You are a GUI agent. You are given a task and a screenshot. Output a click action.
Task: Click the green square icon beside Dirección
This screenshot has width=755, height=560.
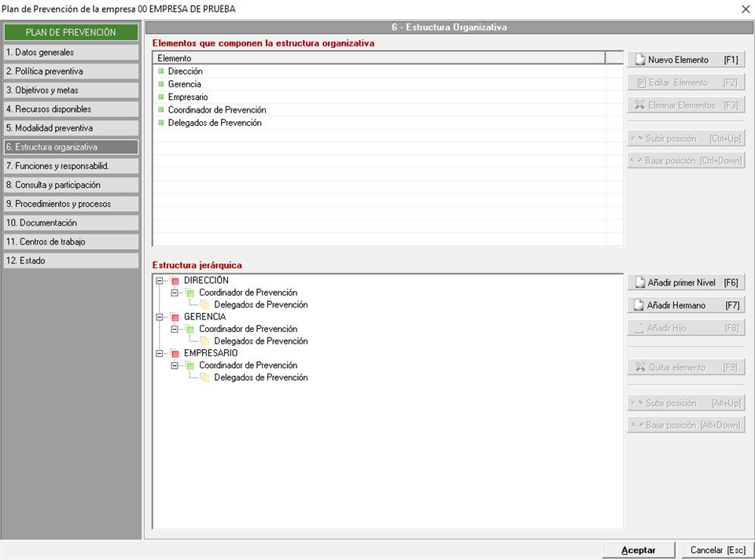(x=160, y=72)
